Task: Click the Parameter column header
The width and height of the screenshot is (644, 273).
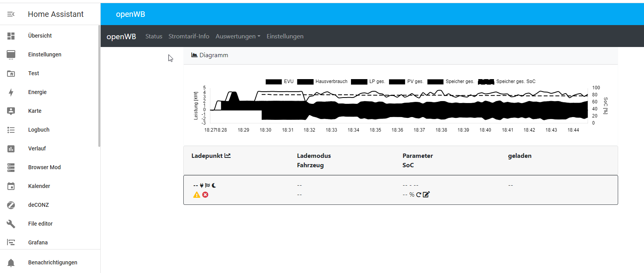Action: point(418,155)
